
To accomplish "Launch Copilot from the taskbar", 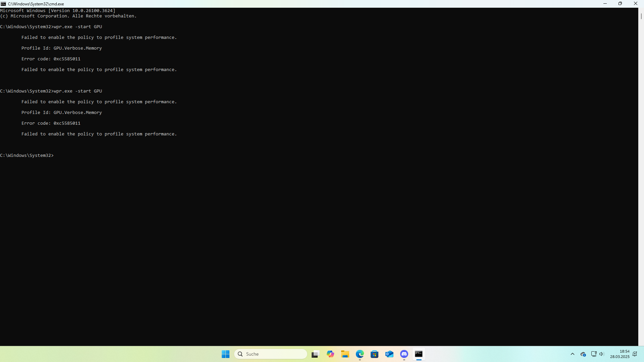I will click(x=330, y=354).
